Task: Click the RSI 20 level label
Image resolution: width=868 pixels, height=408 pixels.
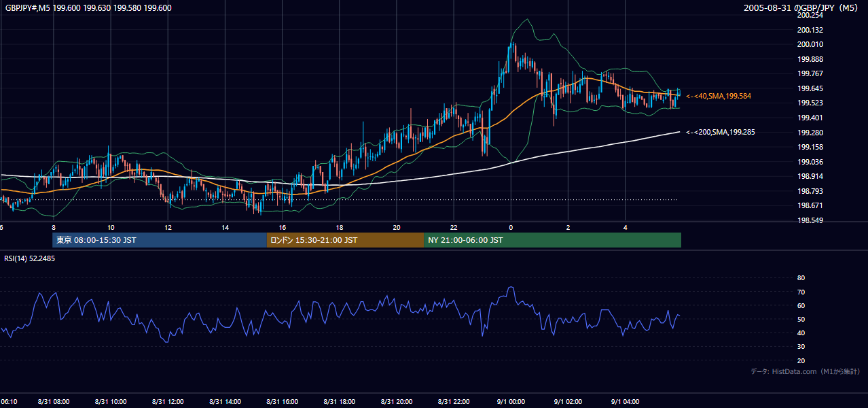Action: [801, 360]
